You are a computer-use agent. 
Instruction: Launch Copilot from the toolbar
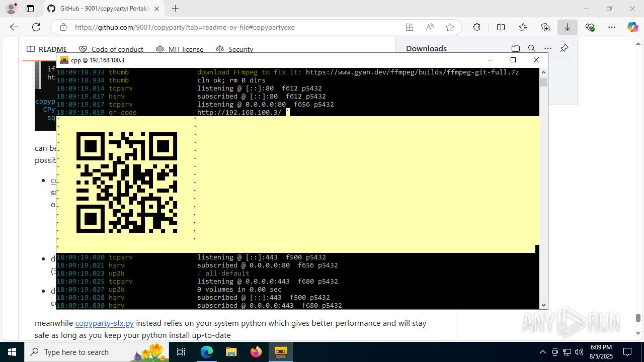632,27
